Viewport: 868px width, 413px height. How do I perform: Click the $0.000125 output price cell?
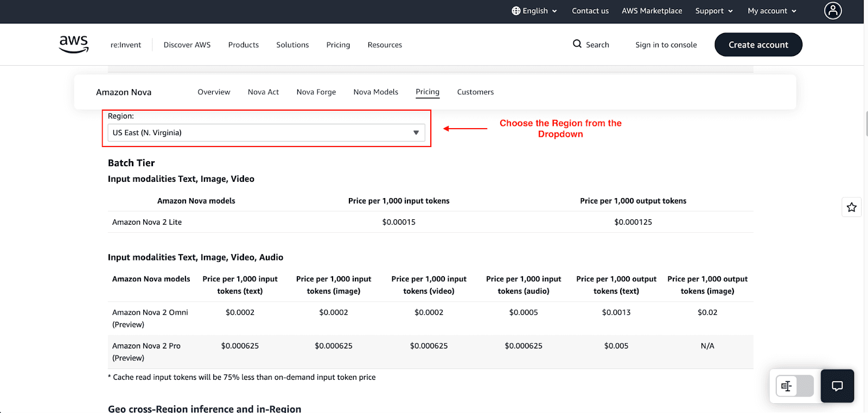[633, 222]
